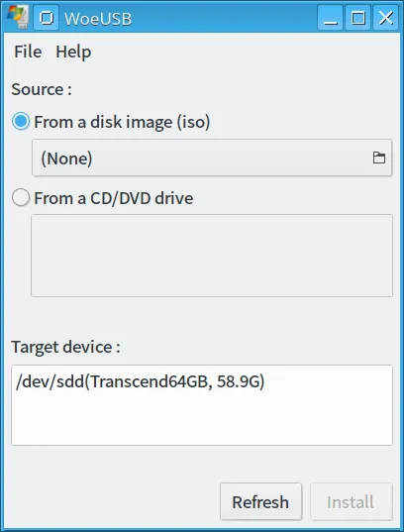This screenshot has height=532, width=404.
Task: Click the window pin button beside WoeUSB title
Action: 47,18
